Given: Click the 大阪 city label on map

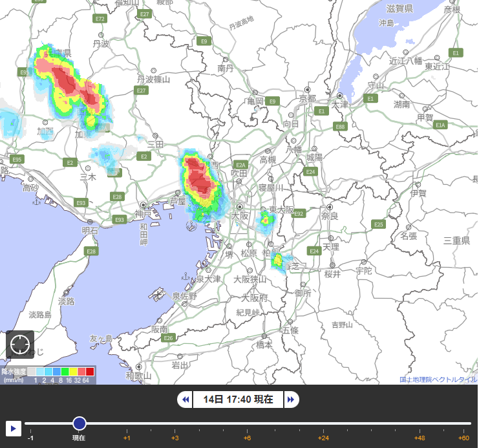Looking at the screenshot, I should (x=240, y=215).
